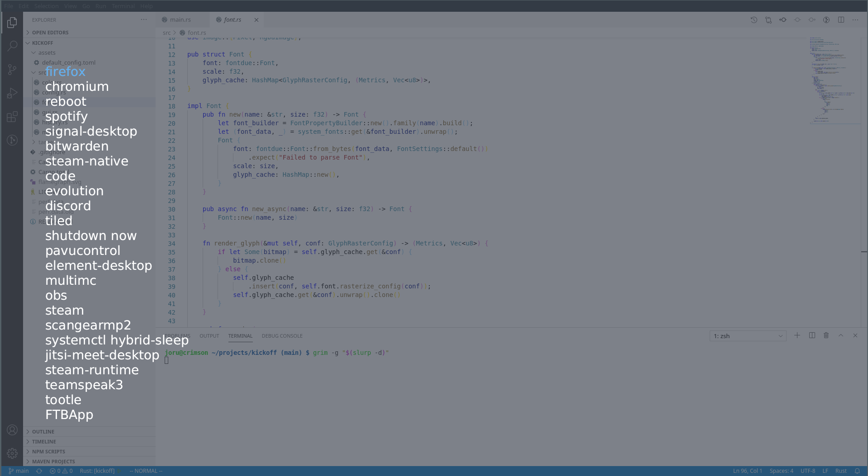Maximize the terminal panel size

click(x=840, y=335)
